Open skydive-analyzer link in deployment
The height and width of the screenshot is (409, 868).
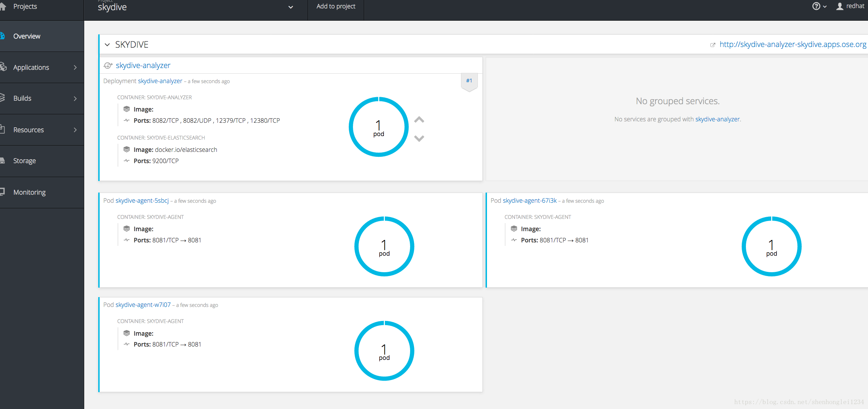pos(159,81)
